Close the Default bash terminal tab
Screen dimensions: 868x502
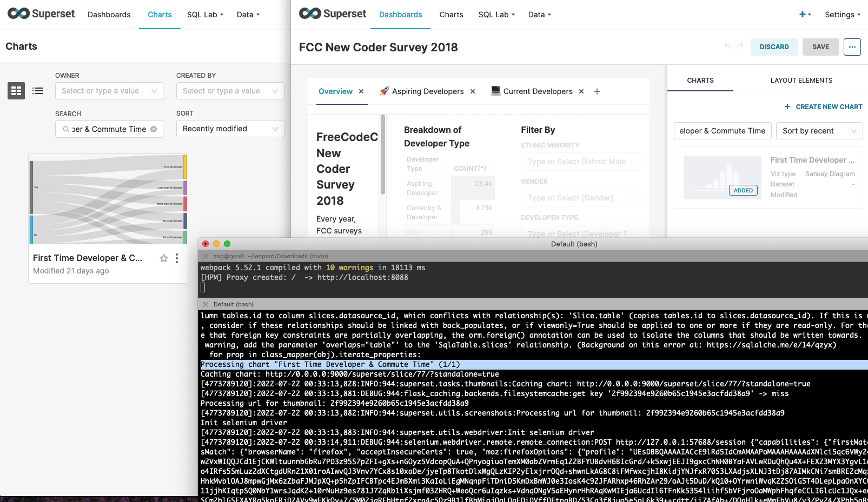[x=206, y=304]
